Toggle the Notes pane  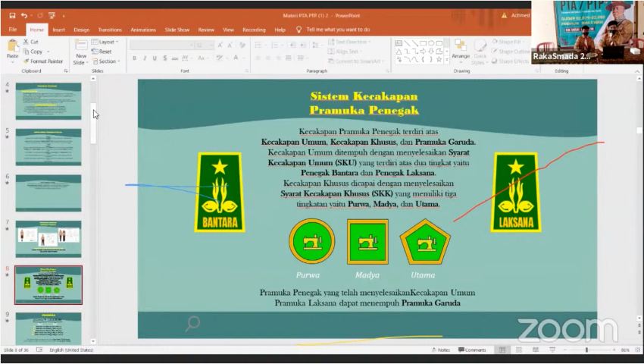pos(439,350)
